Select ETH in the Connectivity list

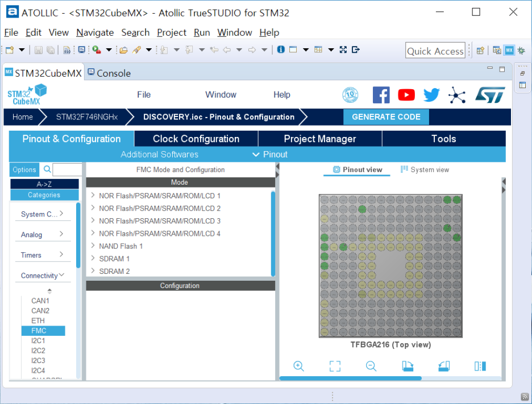[38, 321]
